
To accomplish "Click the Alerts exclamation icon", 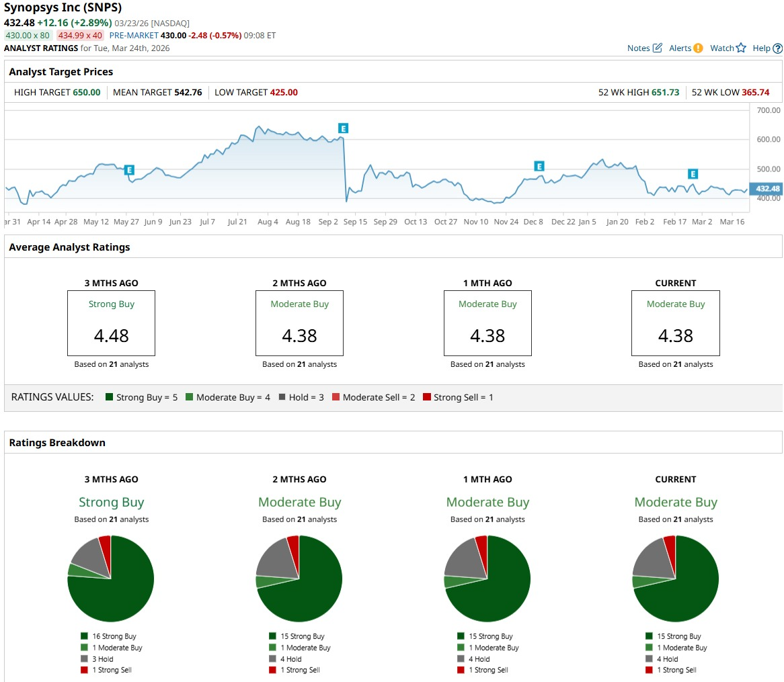I will point(698,48).
